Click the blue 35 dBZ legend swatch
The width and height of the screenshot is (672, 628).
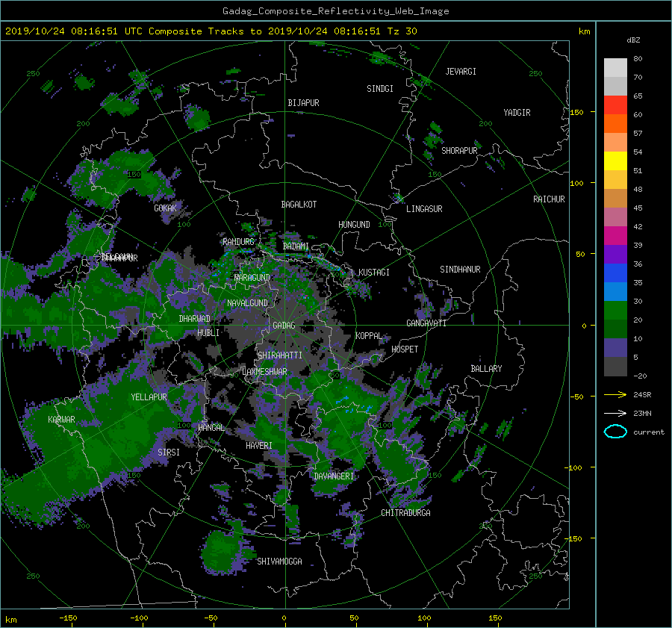point(615,273)
